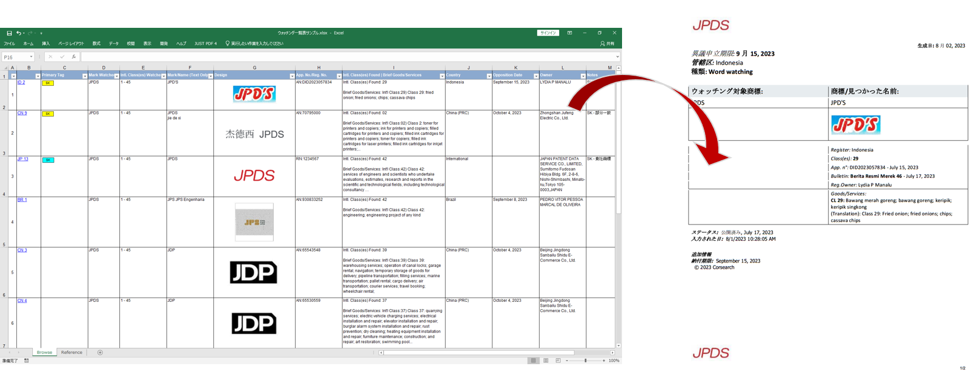This screenshot has height=392, width=980.
Task: Open the Brief Goods/Services filter dropdown
Action: click(442, 76)
